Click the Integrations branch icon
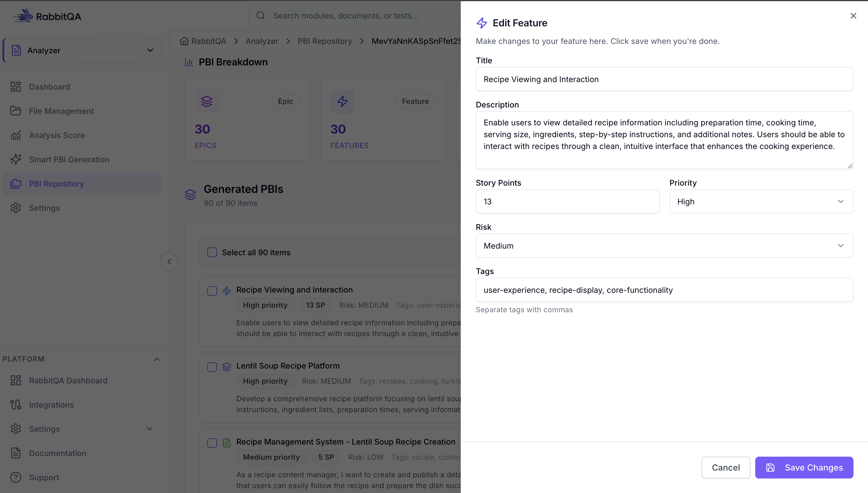The height and width of the screenshot is (493, 868). pos(15,405)
